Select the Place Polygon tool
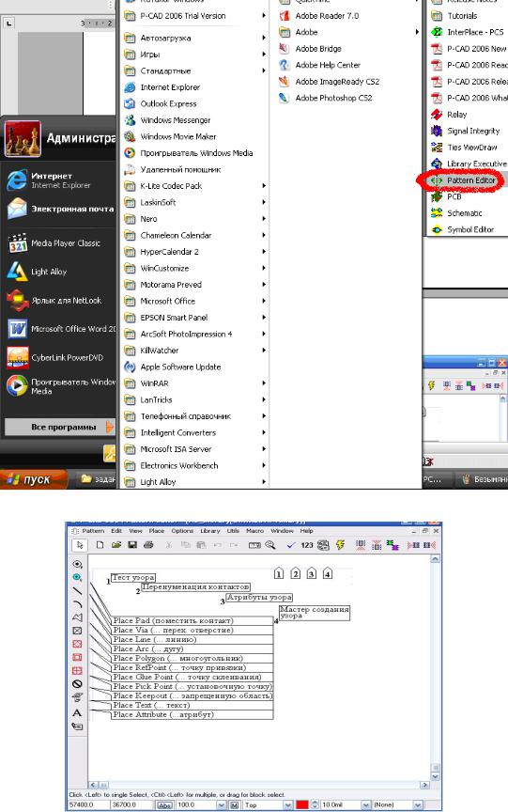508x812 pixels. coord(78,617)
